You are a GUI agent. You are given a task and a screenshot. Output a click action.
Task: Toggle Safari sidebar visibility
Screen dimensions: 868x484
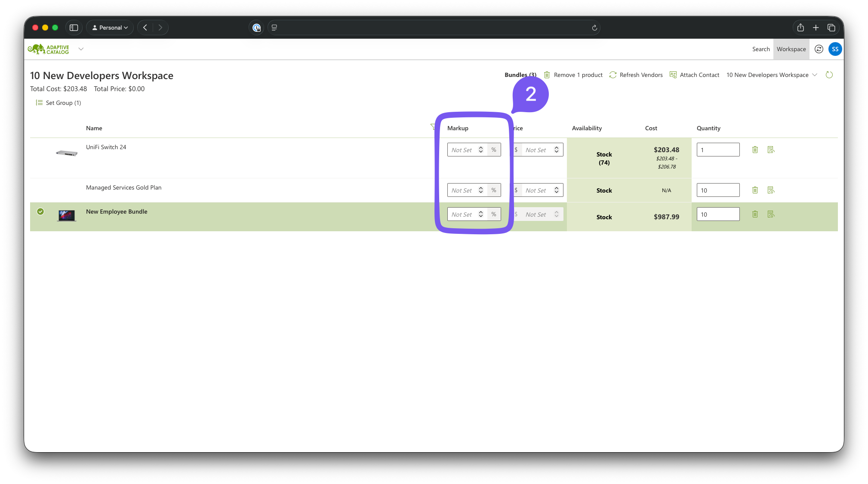74,28
